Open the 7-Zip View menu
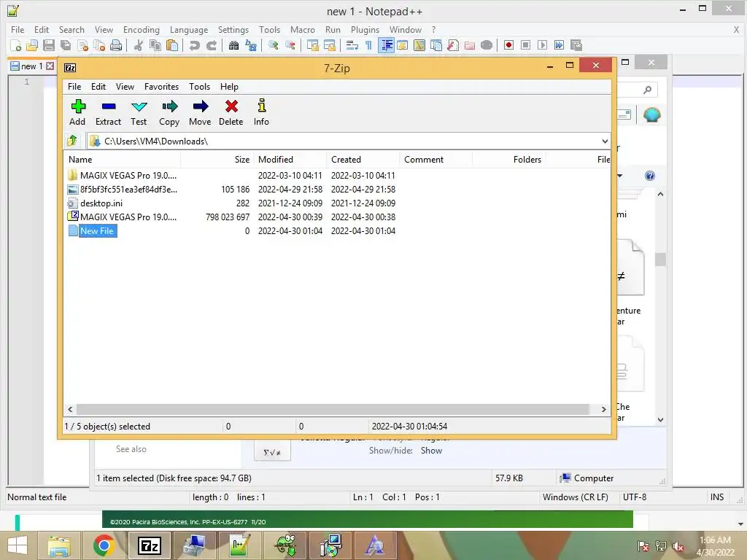 coord(125,87)
